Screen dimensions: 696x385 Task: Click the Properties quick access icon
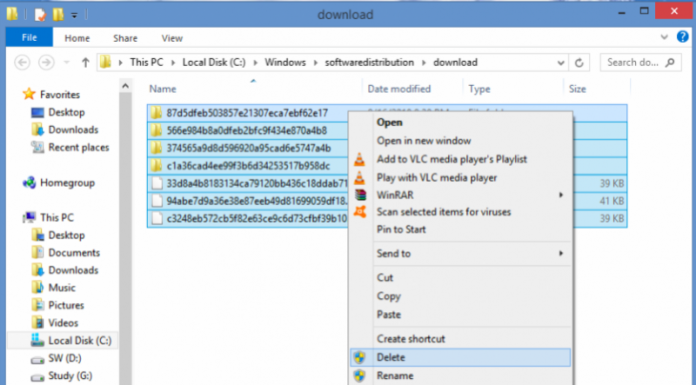40,15
